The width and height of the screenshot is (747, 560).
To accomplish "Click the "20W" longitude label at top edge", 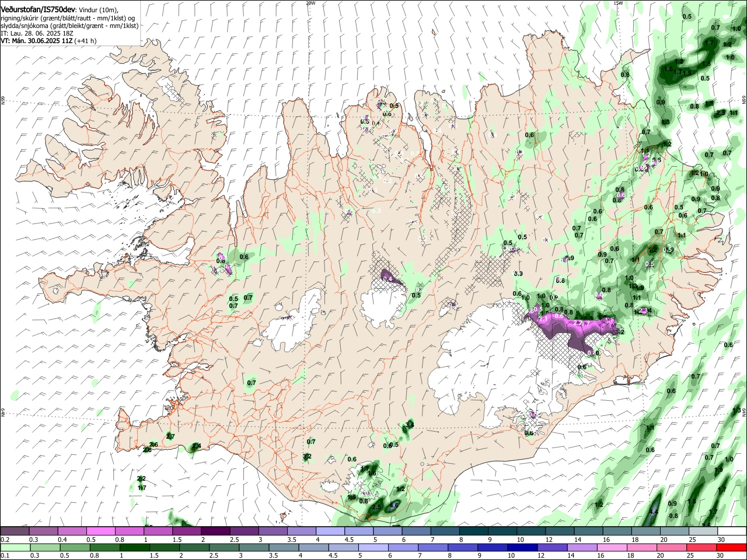I will (x=310, y=3).
